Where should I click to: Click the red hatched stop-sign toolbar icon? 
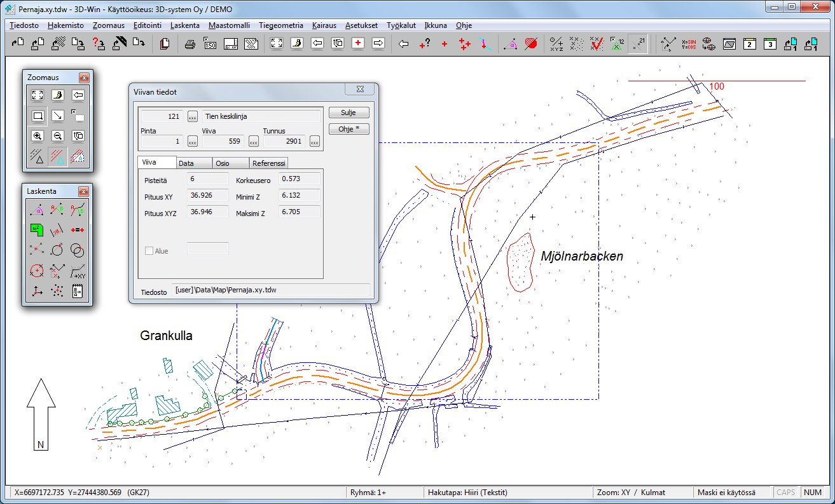pyautogui.click(x=531, y=44)
